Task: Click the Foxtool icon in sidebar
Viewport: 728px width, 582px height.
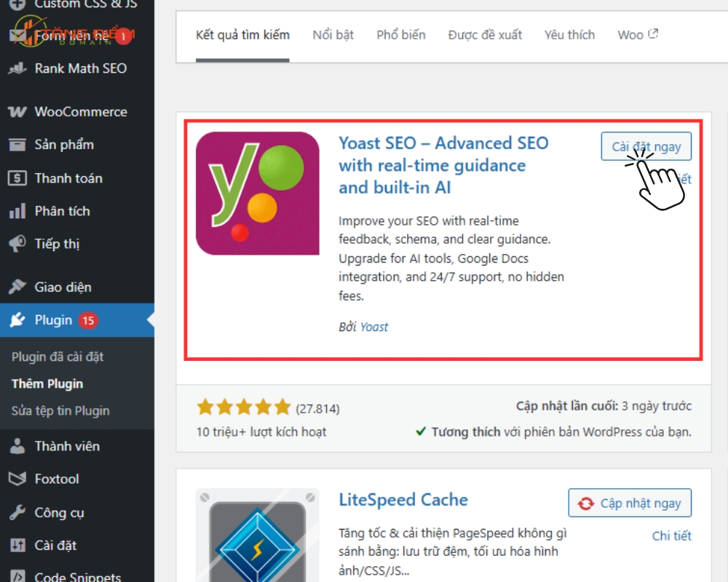Action: [x=17, y=479]
